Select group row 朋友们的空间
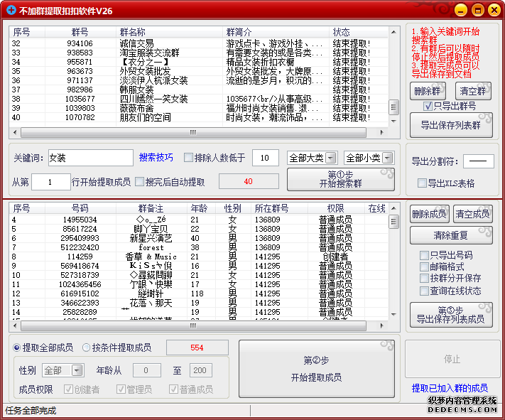 pos(199,117)
